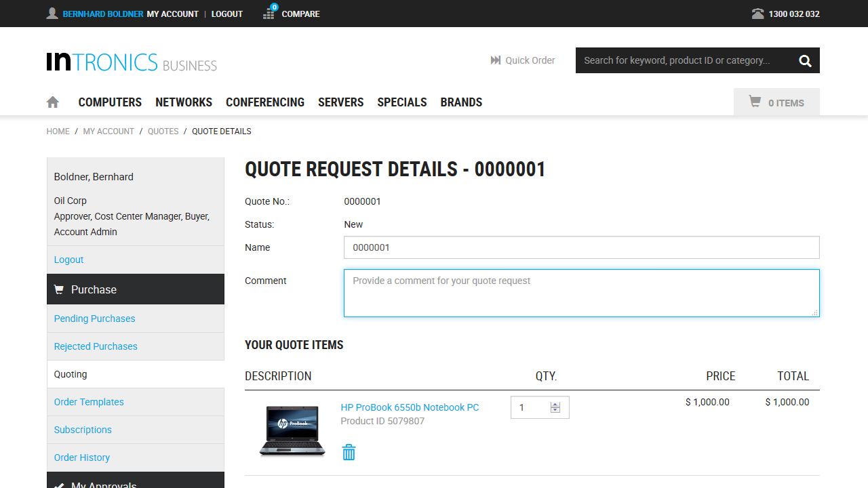
Task: Click the 0 Items cart button
Action: pyautogui.click(x=776, y=102)
